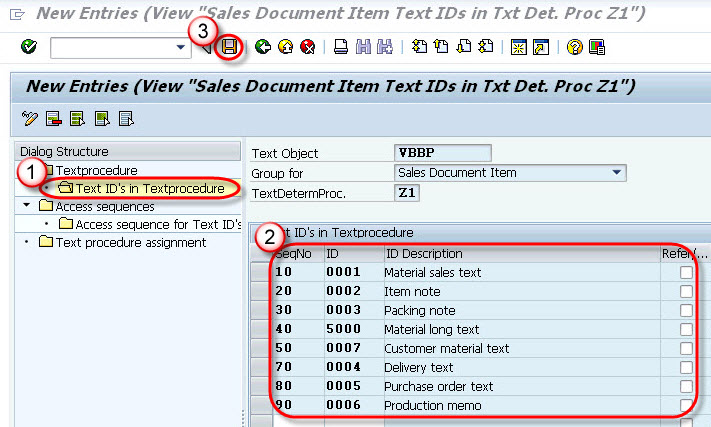Image resolution: width=711 pixels, height=427 pixels.
Task: Tick reference checkbox for Material sales text
Action: click(685, 272)
